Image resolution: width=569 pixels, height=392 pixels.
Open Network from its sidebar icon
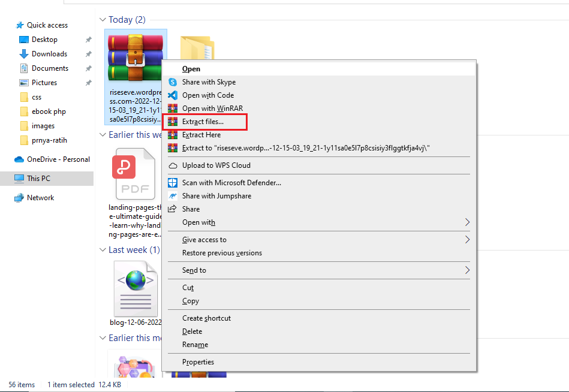pos(20,197)
